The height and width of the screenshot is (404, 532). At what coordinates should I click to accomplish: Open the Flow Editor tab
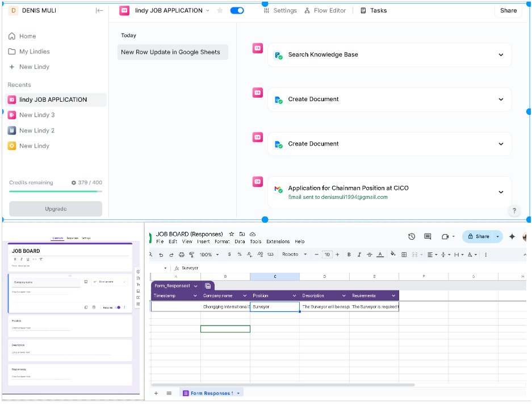pyautogui.click(x=325, y=11)
